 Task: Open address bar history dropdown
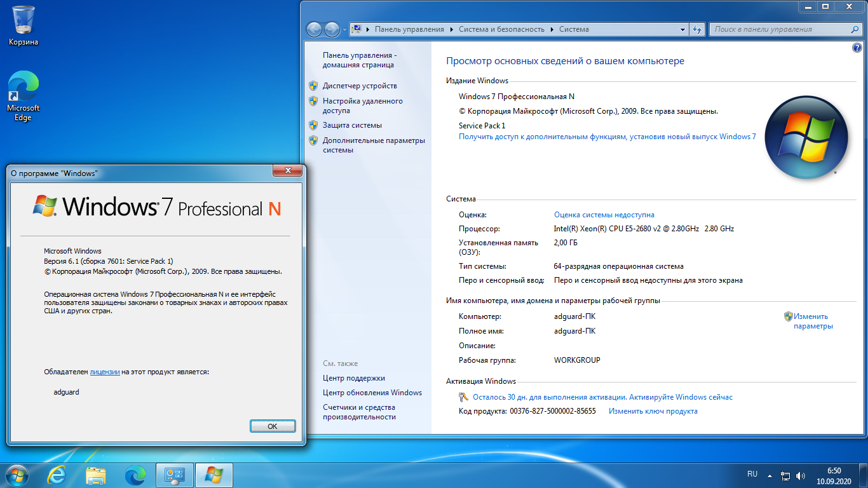pos(682,29)
